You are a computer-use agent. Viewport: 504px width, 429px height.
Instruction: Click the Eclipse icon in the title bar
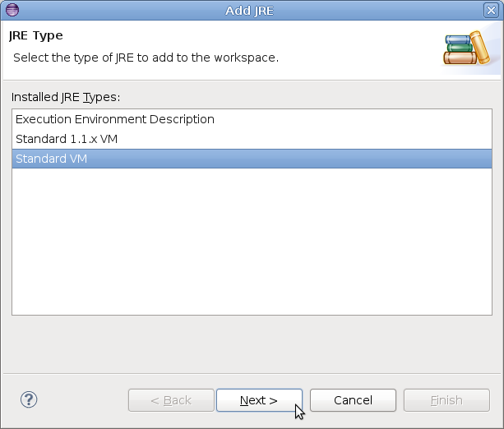[x=11, y=10]
